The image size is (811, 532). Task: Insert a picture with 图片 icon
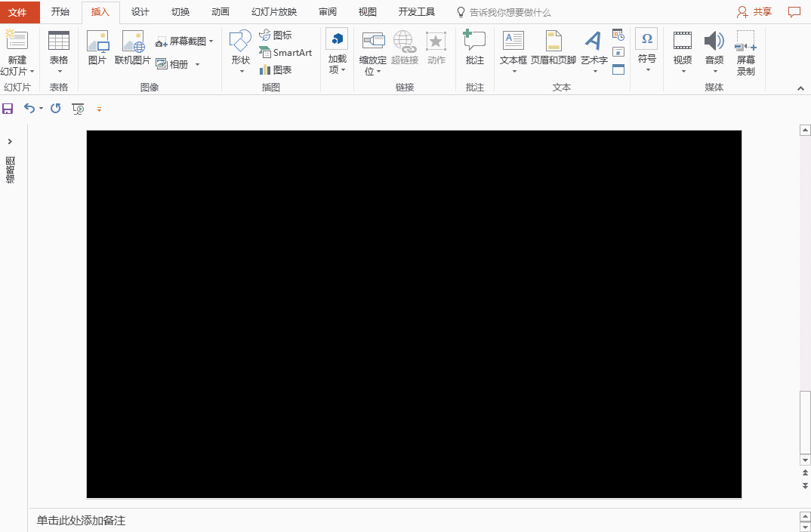97,42
